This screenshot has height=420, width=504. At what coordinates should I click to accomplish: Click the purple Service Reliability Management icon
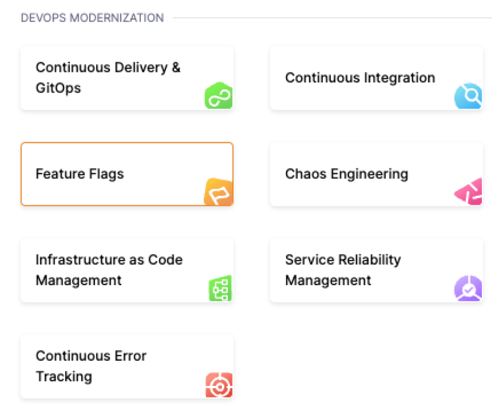468,288
